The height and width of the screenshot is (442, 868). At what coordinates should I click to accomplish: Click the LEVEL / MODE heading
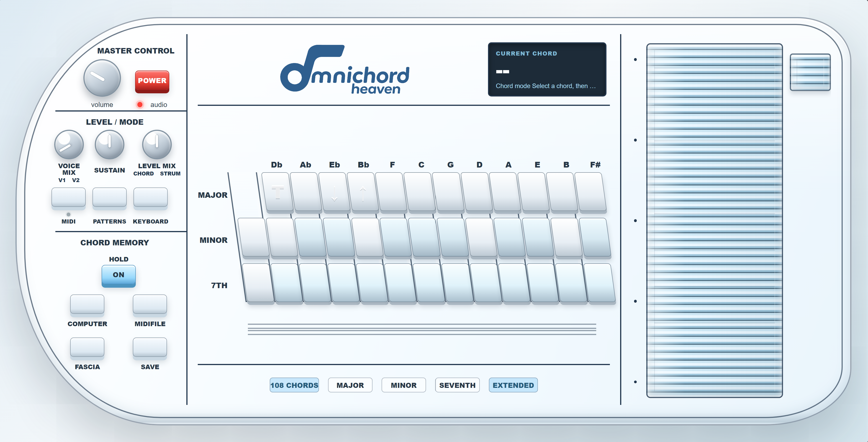115,122
